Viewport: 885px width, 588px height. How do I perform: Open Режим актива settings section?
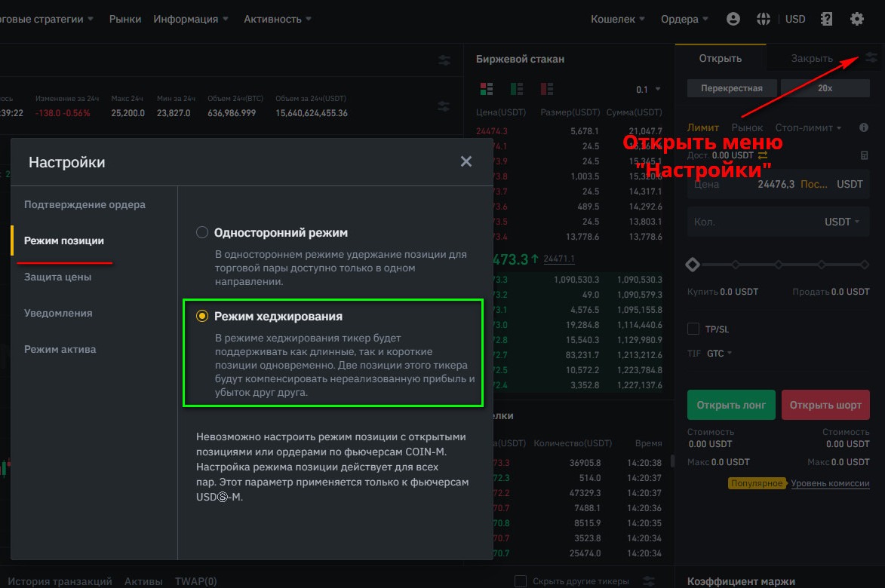click(60, 348)
